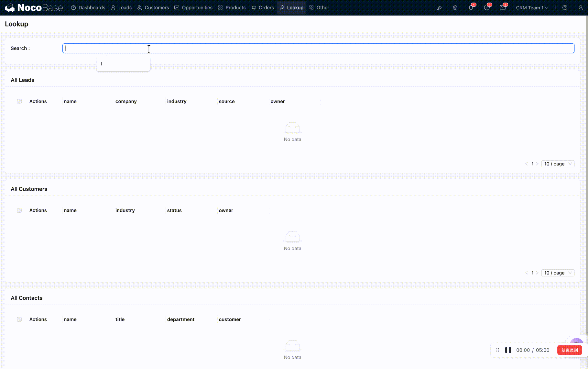The image size is (588, 369).
Task: Open the notifications bell icon
Action: click(x=471, y=8)
